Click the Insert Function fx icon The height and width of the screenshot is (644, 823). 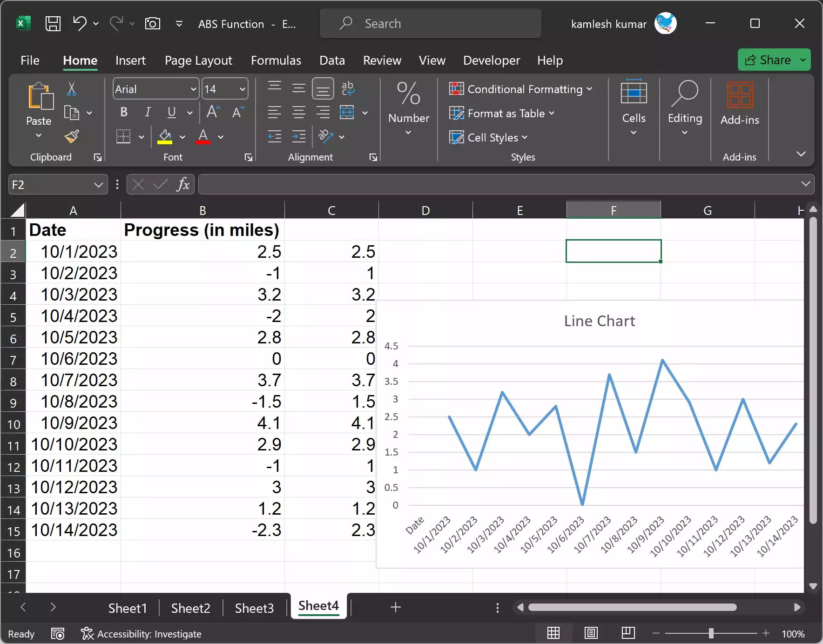[183, 184]
